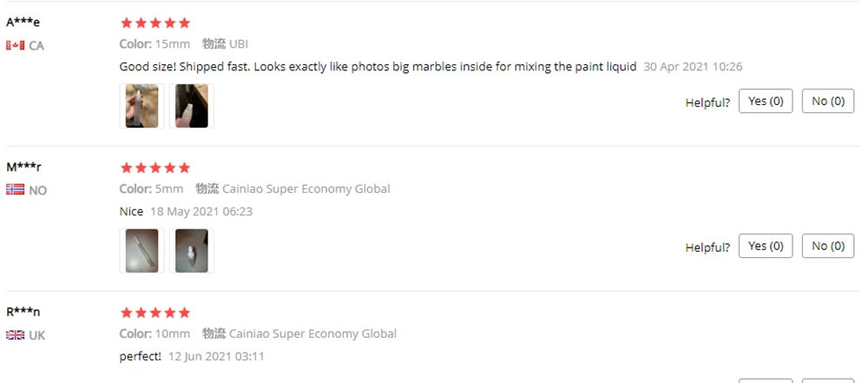This screenshot has width=868, height=383.
Task: Click A***e's five-star rating
Action: tap(155, 23)
